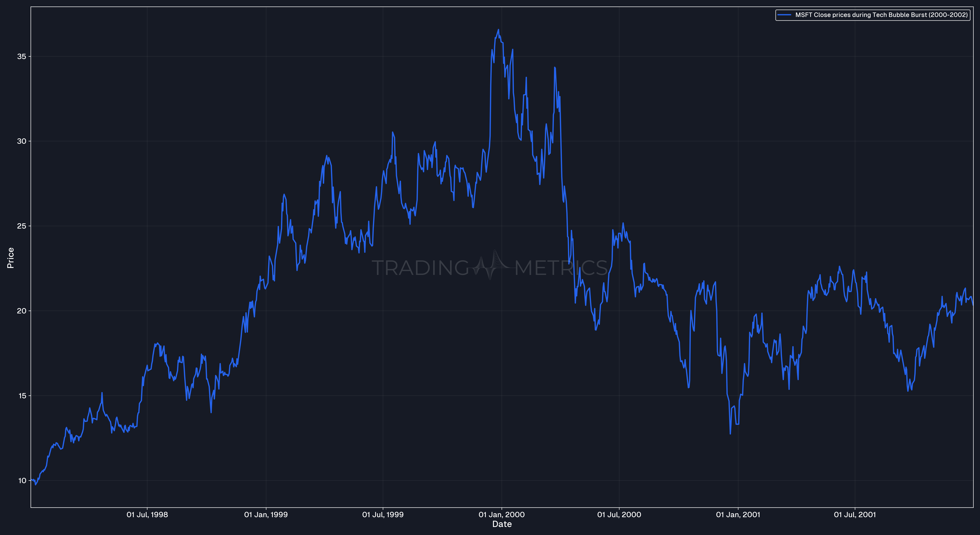The image size is (980, 535).
Task: Click the '01 Jul, 2000' date label
Action: [x=619, y=515]
